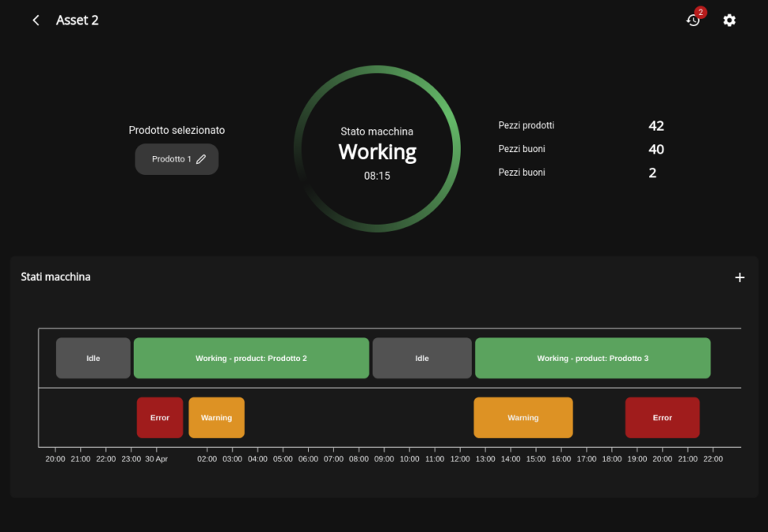Image resolution: width=768 pixels, height=532 pixels.
Task: Open the history notifications clock icon
Action: pos(693,21)
